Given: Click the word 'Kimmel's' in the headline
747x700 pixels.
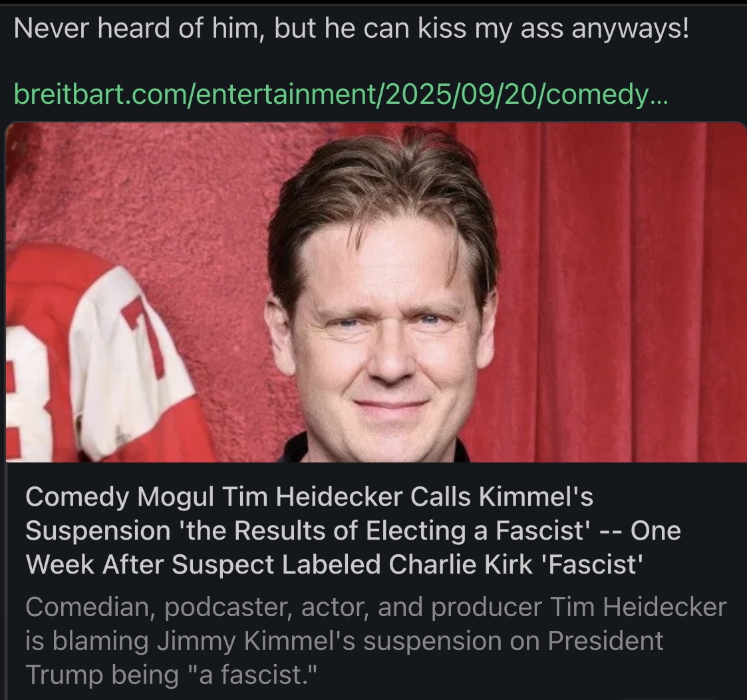Looking at the screenshot, I should pyautogui.click(x=535, y=496).
